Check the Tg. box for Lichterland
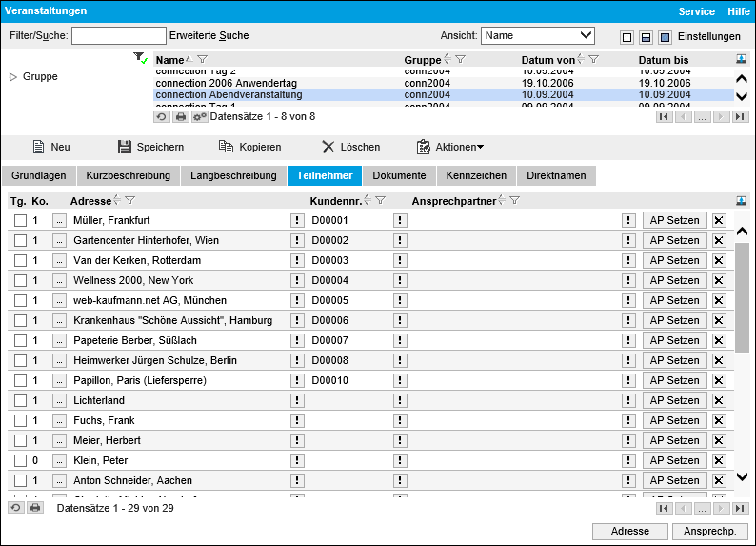The width and height of the screenshot is (756, 546). (20, 401)
